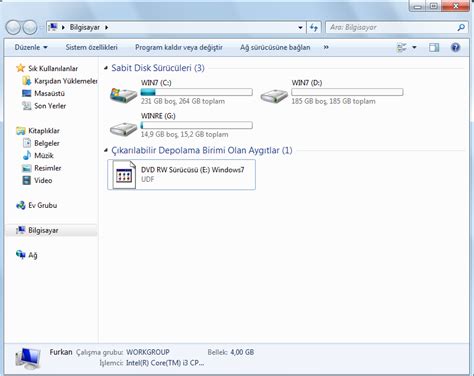Click the WIN7 (C:) capacity bar
The width and height of the screenshot is (474, 376).
click(x=197, y=92)
